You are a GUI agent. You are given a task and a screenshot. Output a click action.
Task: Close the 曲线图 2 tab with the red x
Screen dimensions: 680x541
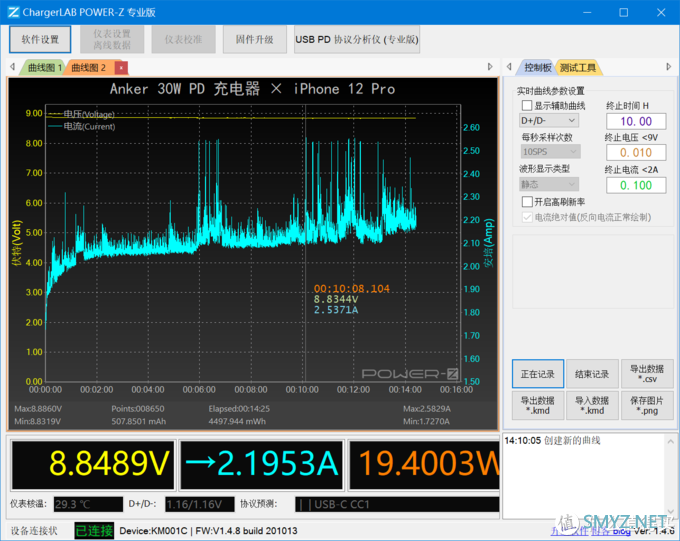click(121, 68)
